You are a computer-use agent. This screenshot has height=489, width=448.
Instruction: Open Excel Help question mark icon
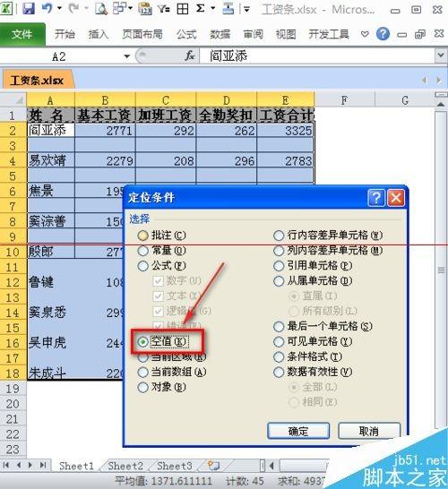[x=383, y=34]
